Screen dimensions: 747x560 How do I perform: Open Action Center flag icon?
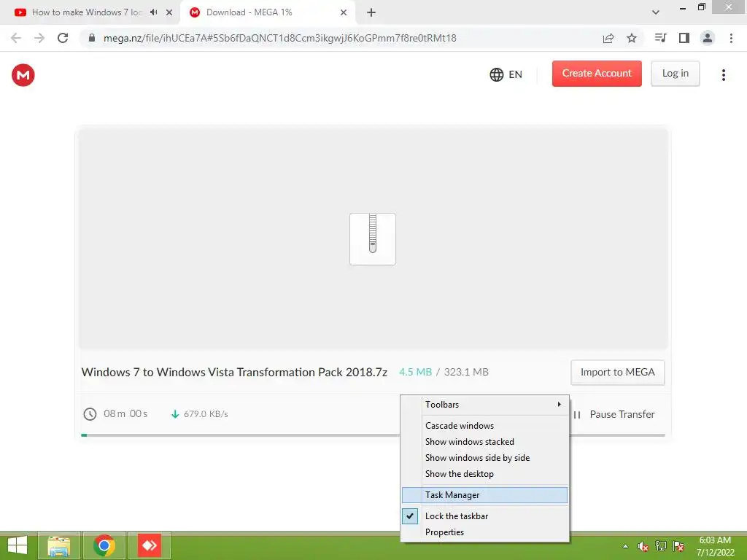678,546
